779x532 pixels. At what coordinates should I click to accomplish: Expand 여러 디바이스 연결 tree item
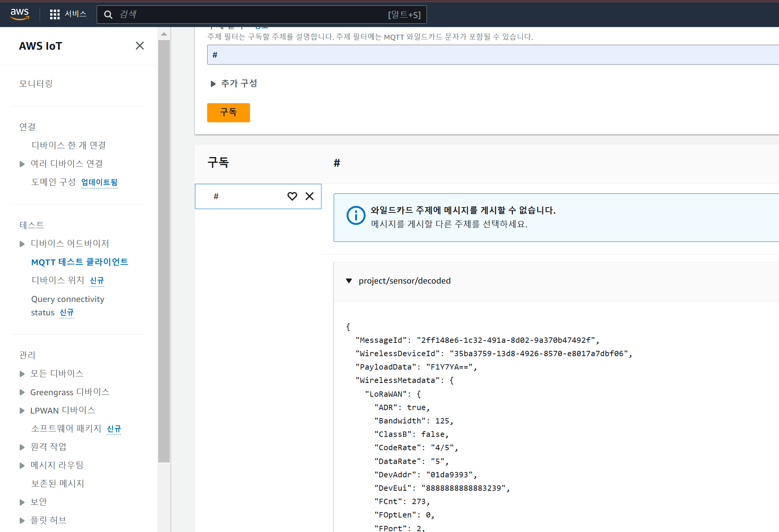[x=22, y=164]
